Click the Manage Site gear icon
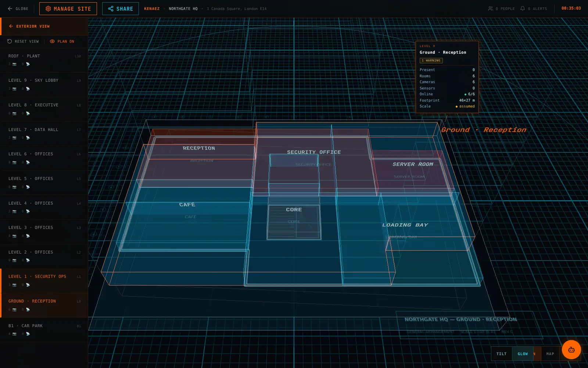Screen dimensions: 588x368 coord(48,8)
